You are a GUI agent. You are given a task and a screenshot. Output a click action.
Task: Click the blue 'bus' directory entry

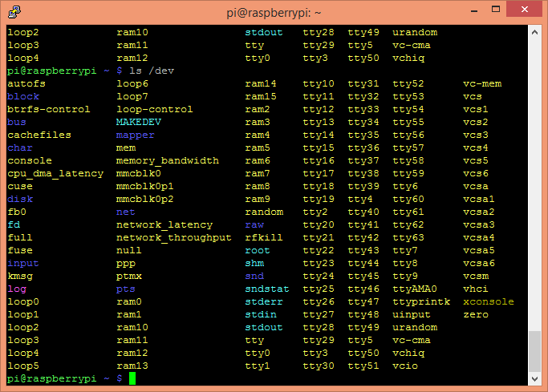click(17, 122)
